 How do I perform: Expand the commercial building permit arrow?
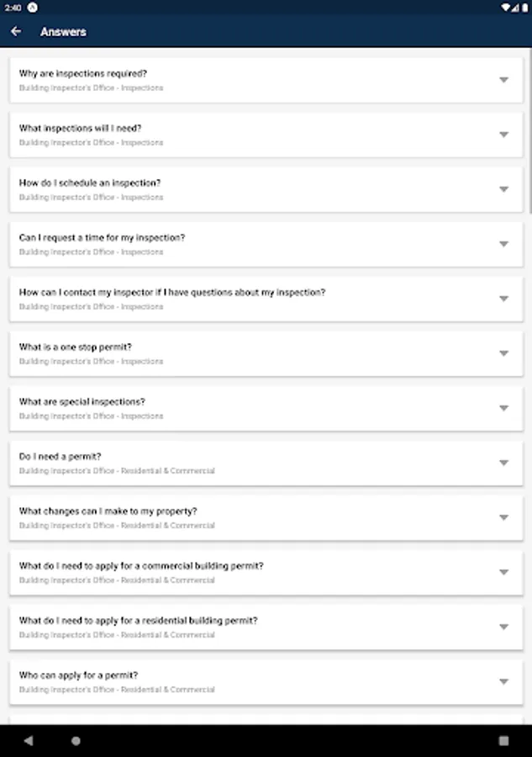pyautogui.click(x=503, y=572)
